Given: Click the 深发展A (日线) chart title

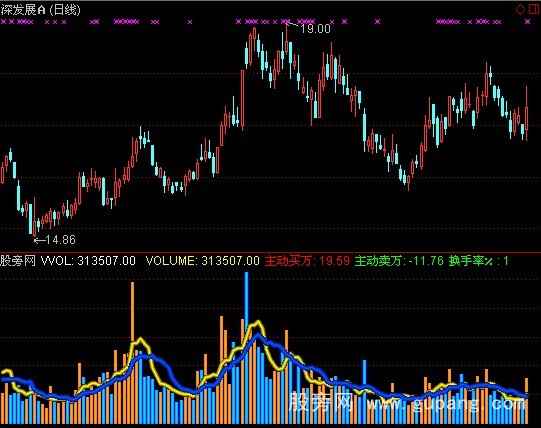Looking at the screenshot, I should click(40, 10).
